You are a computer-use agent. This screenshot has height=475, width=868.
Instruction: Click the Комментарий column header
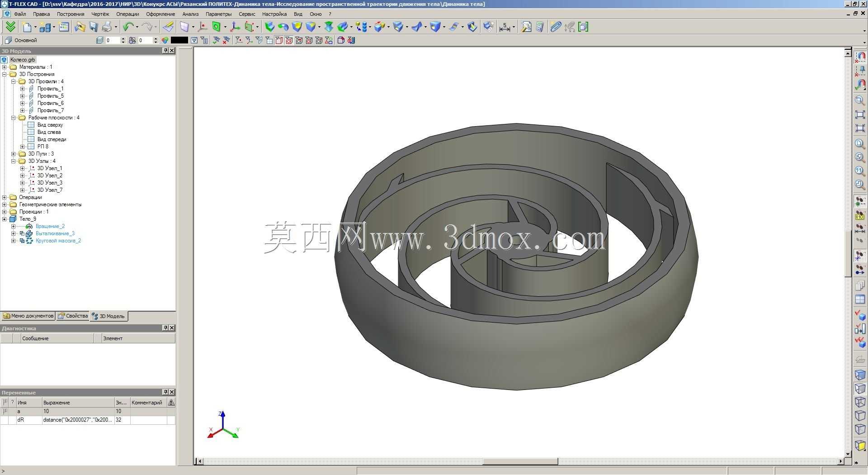click(x=148, y=403)
